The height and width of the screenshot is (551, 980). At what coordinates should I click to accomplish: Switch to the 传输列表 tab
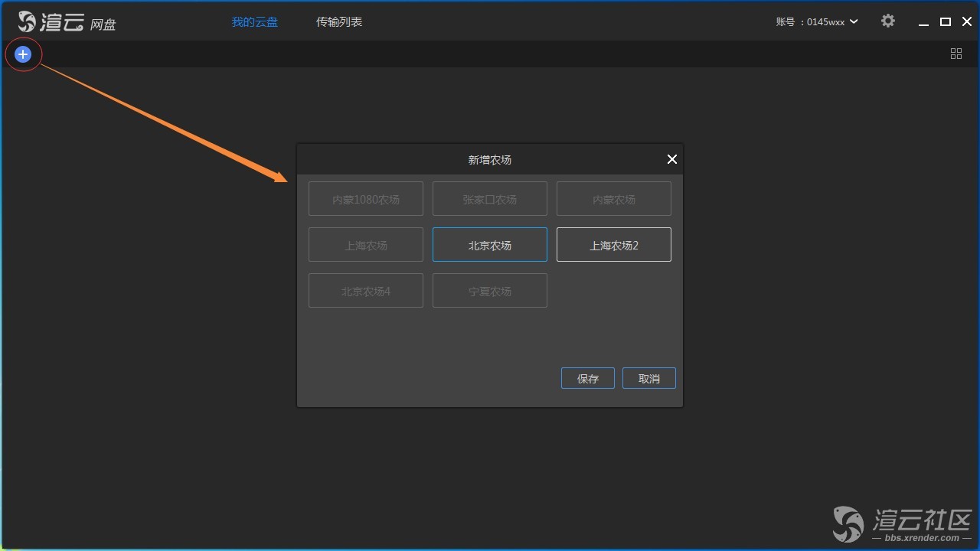(x=339, y=22)
